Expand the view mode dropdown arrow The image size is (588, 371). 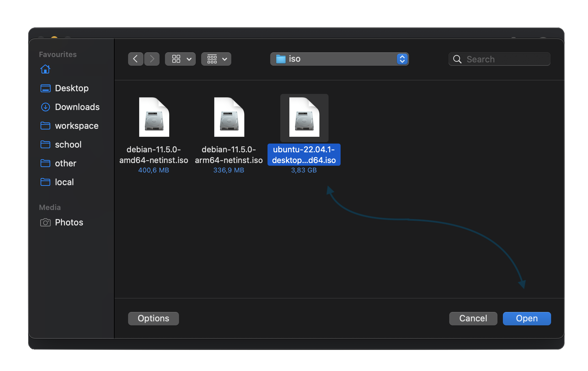[189, 59]
